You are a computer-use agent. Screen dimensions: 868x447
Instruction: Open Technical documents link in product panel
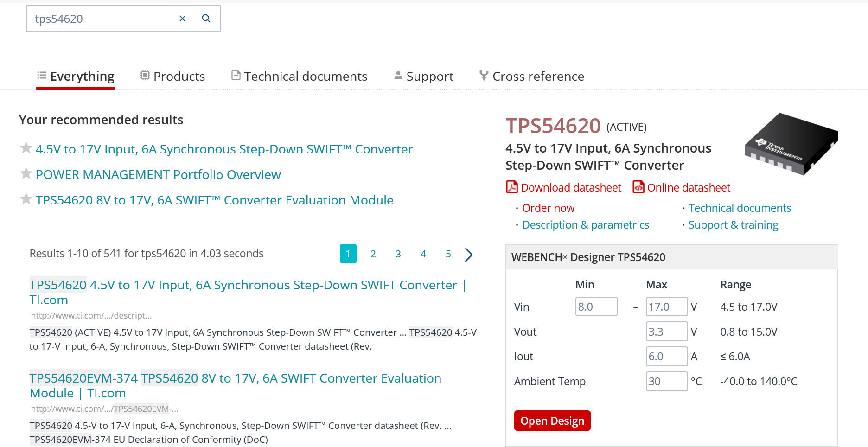(x=740, y=208)
